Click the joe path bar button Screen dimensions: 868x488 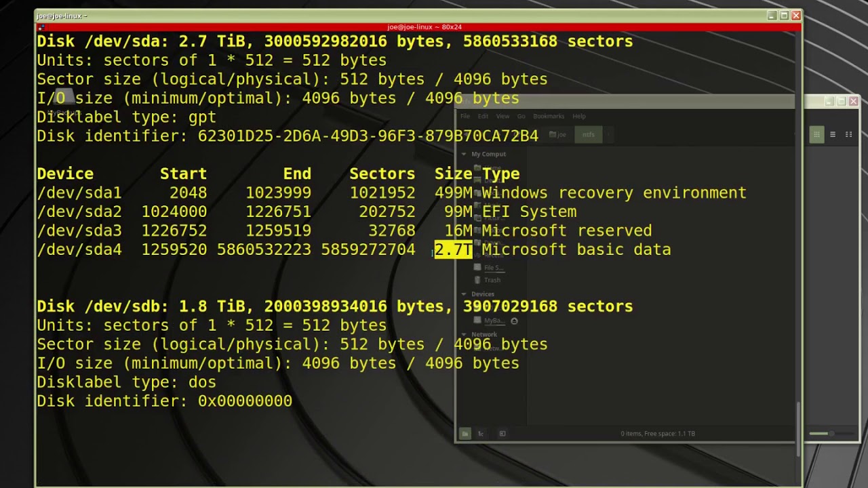coord(557,135)
